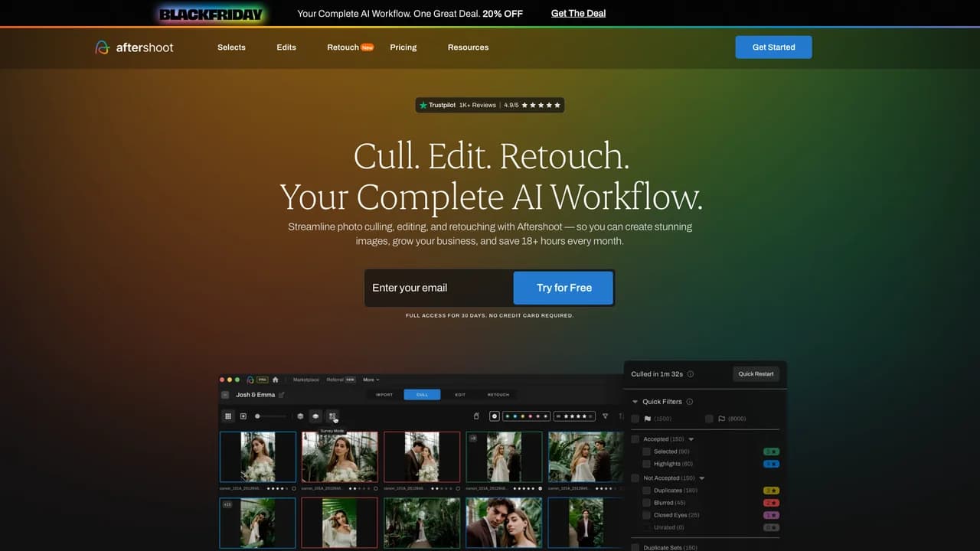Enable the Accepted checkbox
Viewport: 980px width, 551px height.
pyautogui.click(x=635, y=439)
